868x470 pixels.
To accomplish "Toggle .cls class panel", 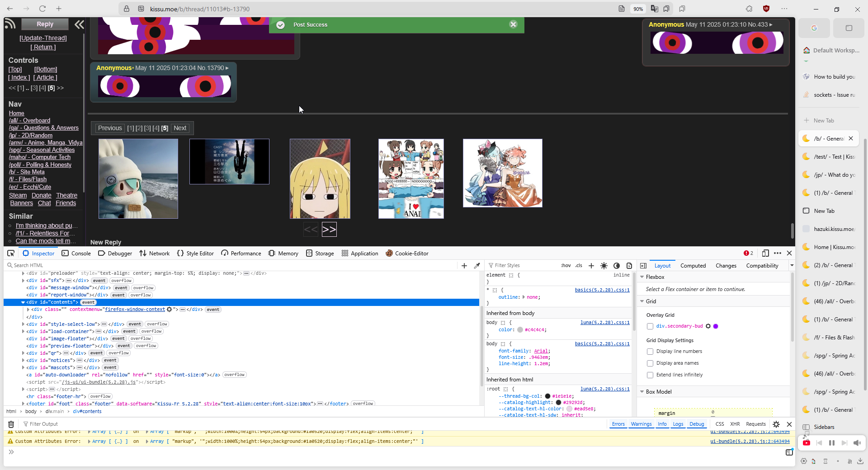I will click(x=579, y=266).
